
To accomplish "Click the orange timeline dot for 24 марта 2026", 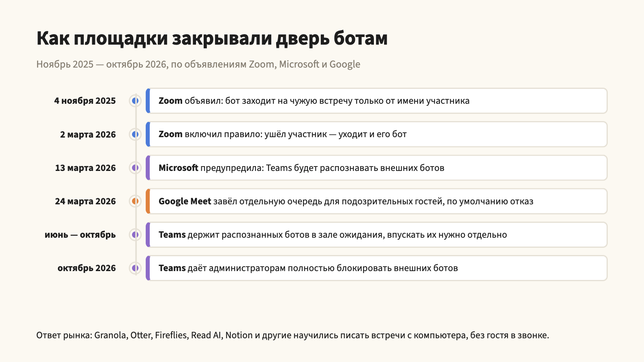I will 136,201.
